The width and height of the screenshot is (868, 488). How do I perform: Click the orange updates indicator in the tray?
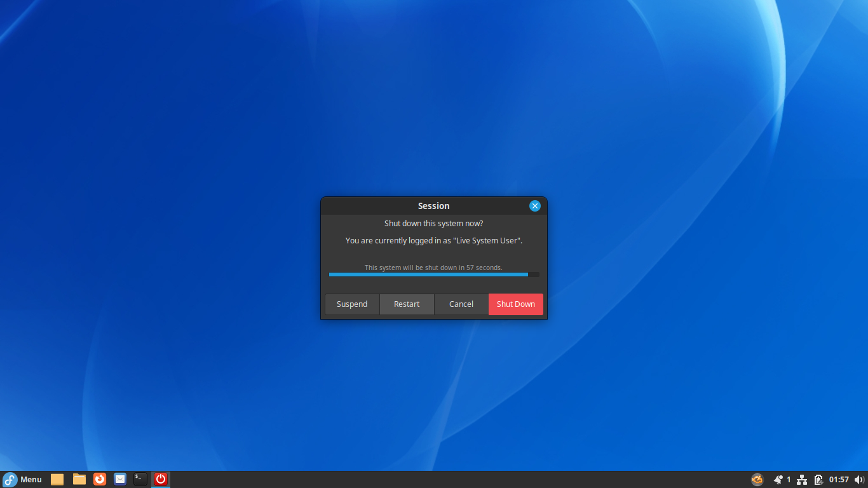[x=757, y=479]
